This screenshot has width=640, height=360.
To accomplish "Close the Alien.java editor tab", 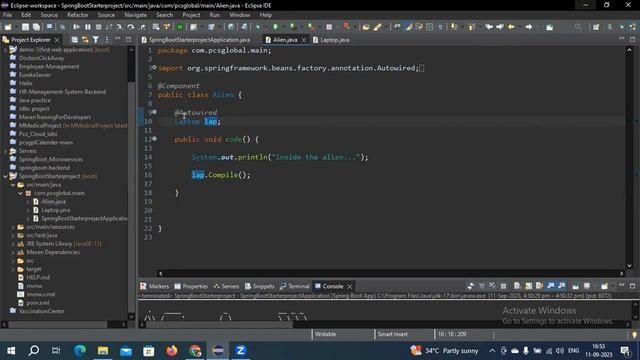I will (x=303, y=40).
